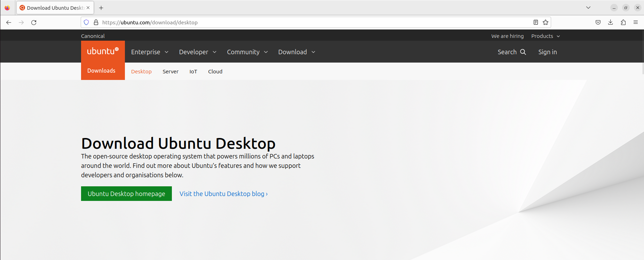Image resolution: width=644 pixels, height=260 pixels.
Task: List all open tabs
Action: click(588, 8)
